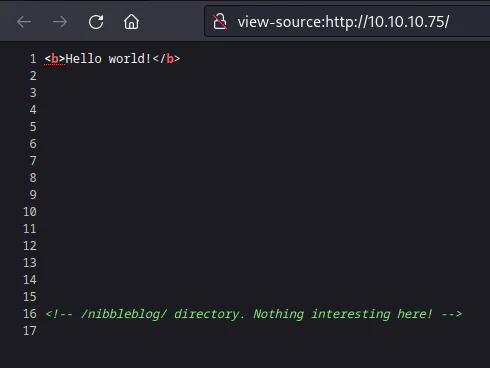Click the opening <b> tag on line 1
The width and height of the screenshot is (490, 368).
55,59
